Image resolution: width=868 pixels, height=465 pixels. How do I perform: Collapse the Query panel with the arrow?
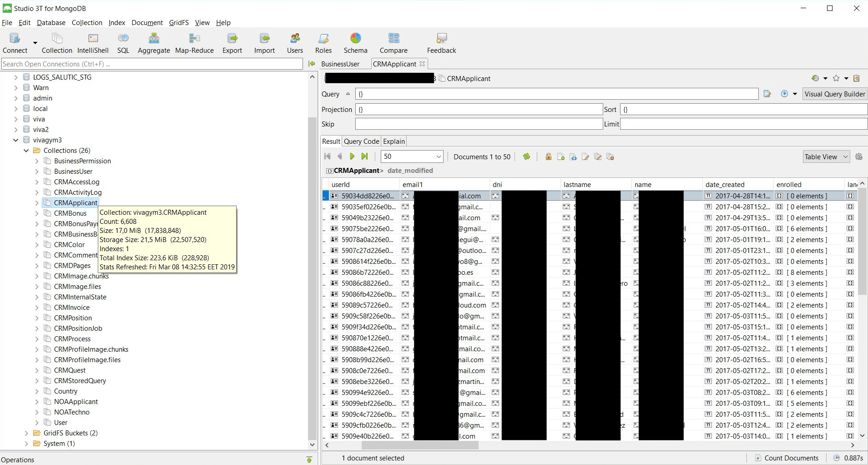coord(348,94)
